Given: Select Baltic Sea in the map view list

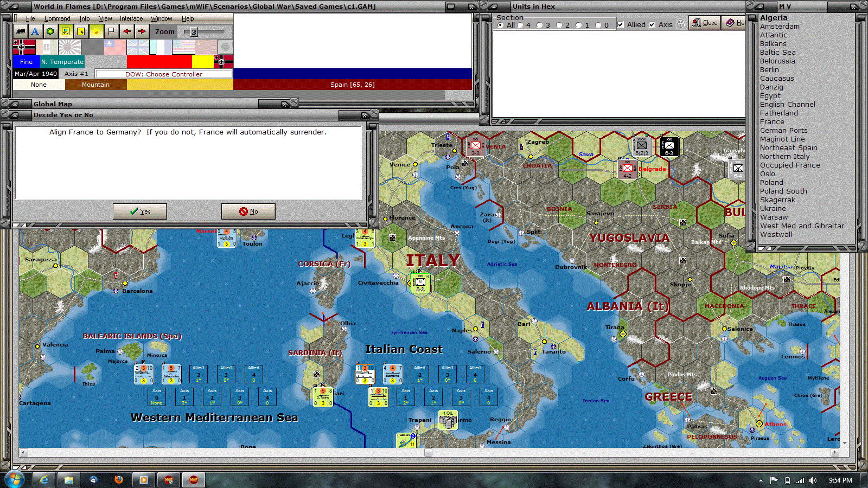Looking at the screenshot, I should (777, 52).
